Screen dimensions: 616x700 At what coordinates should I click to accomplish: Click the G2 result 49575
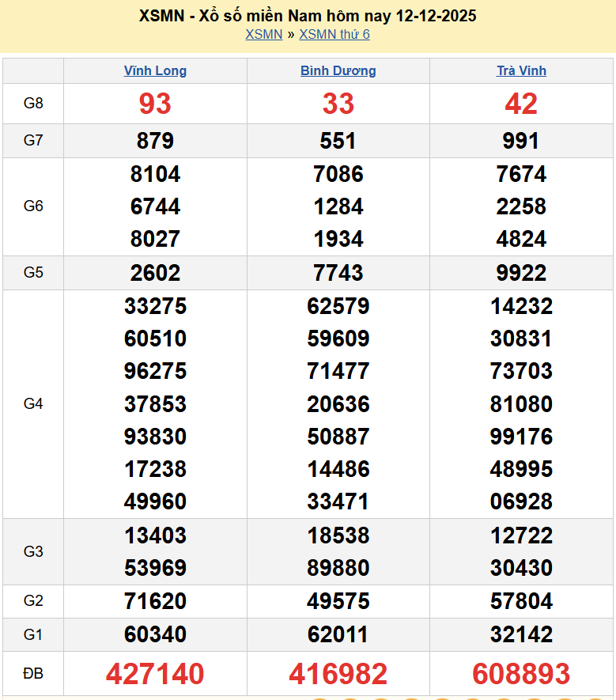click(x=338, y=601)
